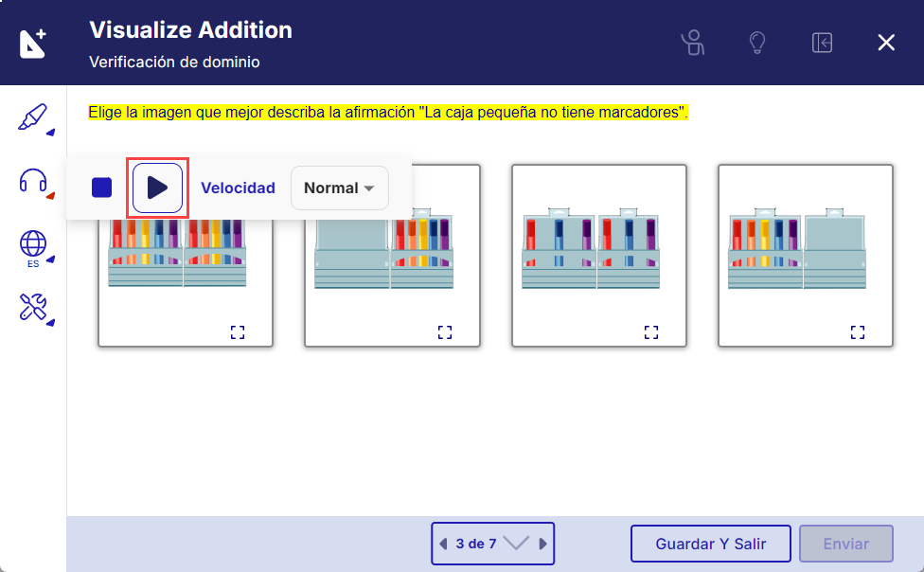Open the headphones audio reader tool
This screenshot has height=572, width=924.
[33, 182]
